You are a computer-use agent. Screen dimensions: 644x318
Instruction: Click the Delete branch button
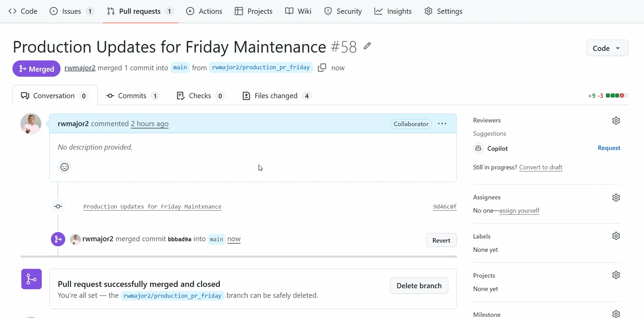click(419, 285)
